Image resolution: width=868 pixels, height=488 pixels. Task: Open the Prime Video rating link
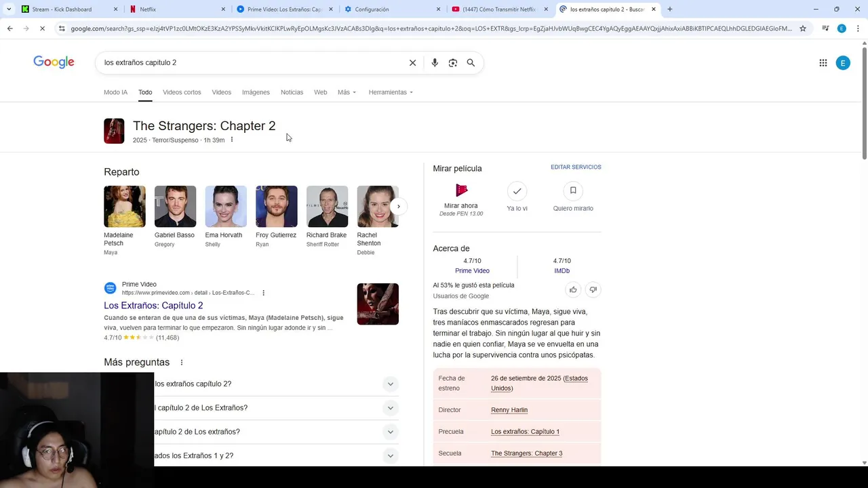(472, 270)
